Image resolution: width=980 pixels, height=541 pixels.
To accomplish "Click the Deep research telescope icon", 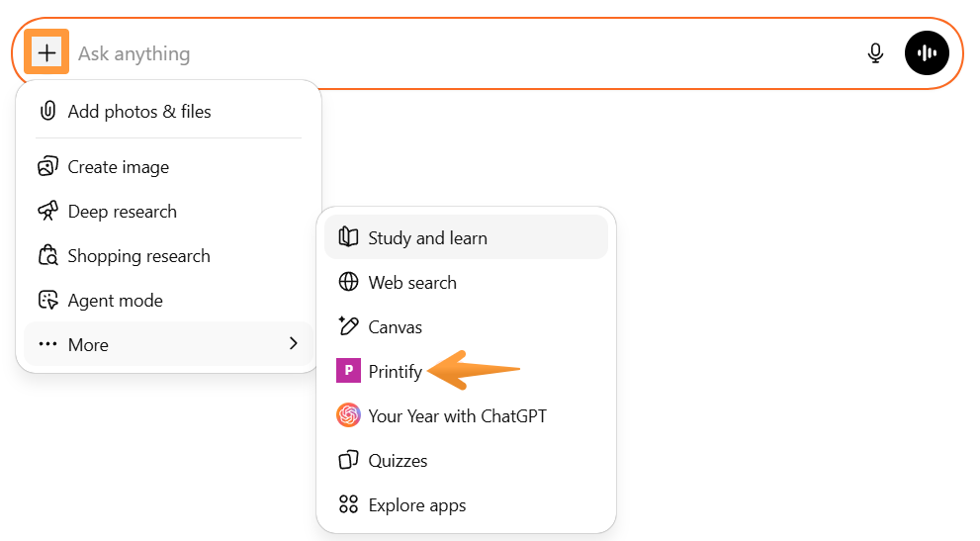I will [48, 211].
